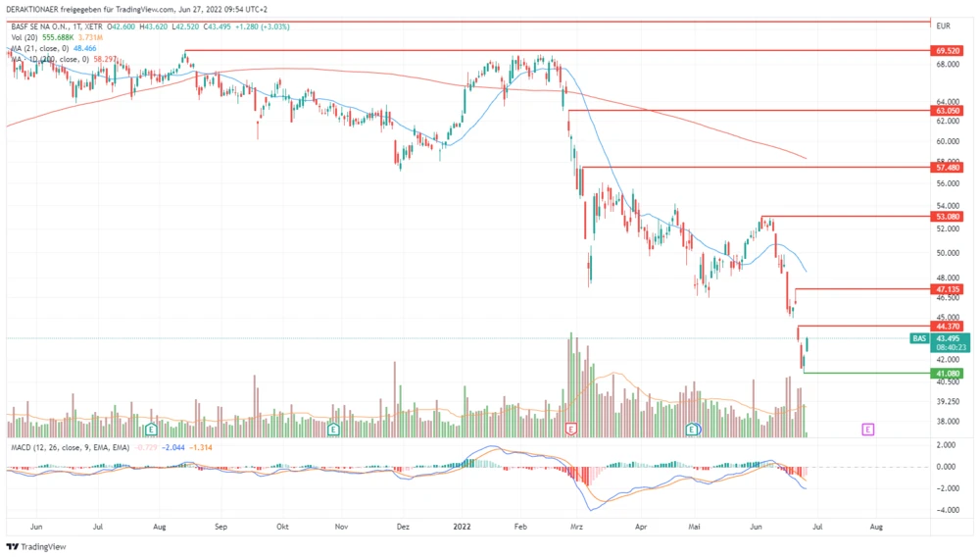Screen dimensions: 980x558
Task: Click the red 53.080 price level label
Action: click(x=947, y=216)
